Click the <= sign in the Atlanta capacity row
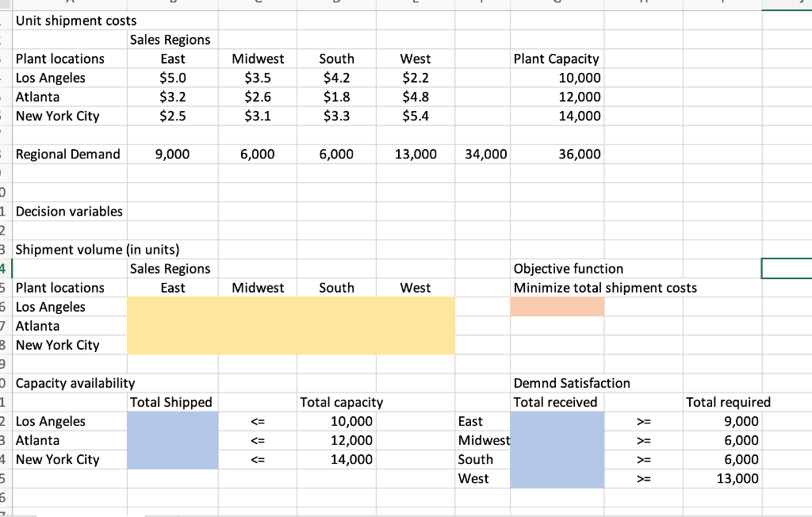The image size is (812, 517). click(258, 442)
